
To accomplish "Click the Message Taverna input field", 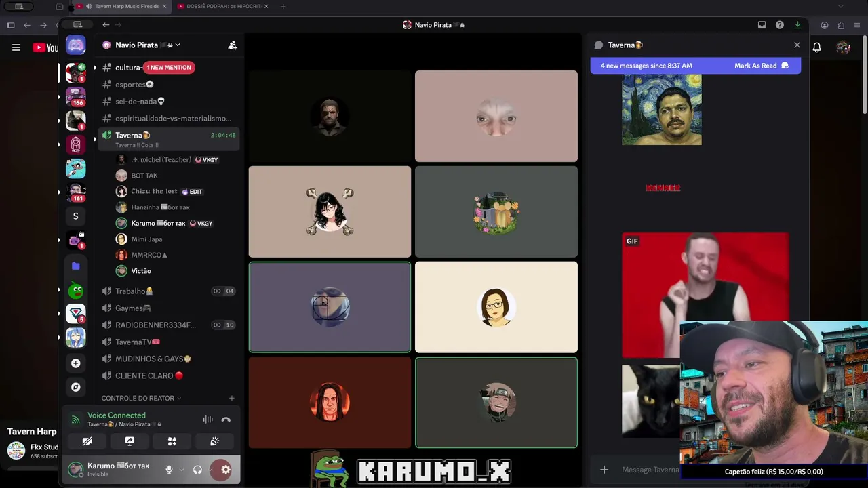I will tap(650, 470).
